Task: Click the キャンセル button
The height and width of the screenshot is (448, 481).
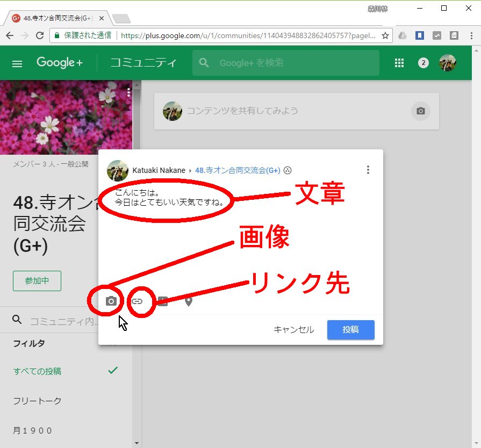Action: [293, 330]
